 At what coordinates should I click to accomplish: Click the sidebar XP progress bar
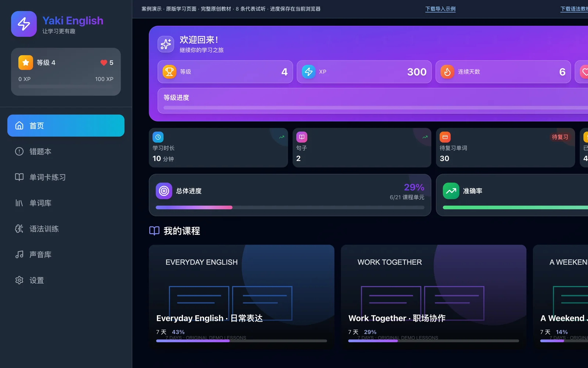[x=66, y=87]
